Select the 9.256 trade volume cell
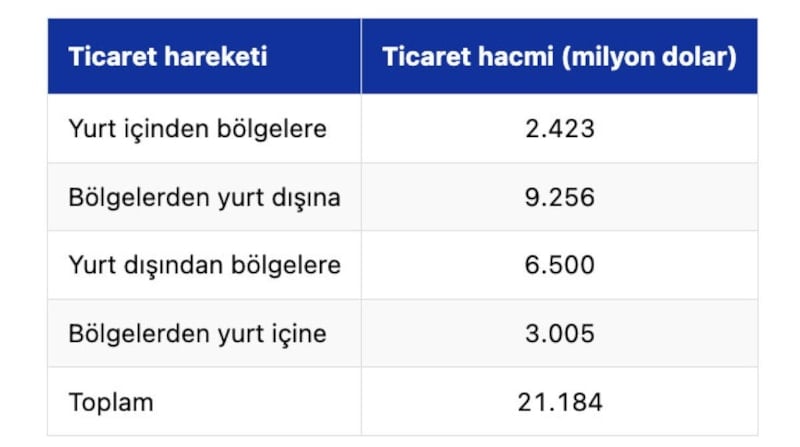This screenshot has height=447, width=800. 559,197
